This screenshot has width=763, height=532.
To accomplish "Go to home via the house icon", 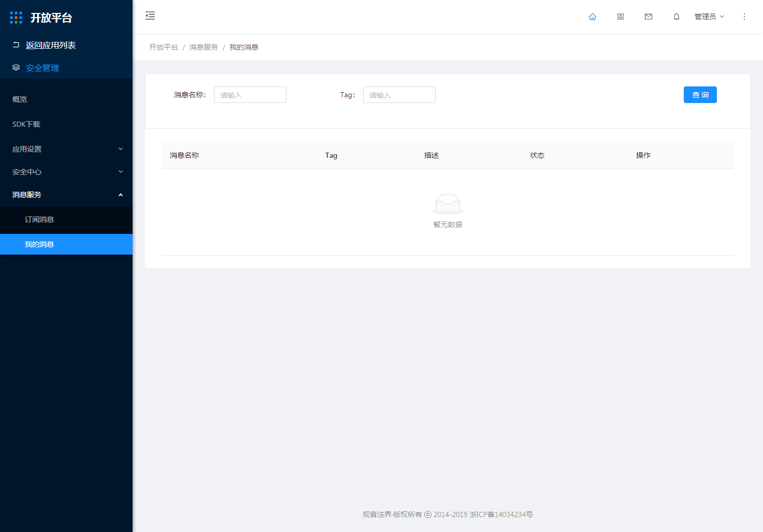I will point(593,17).
